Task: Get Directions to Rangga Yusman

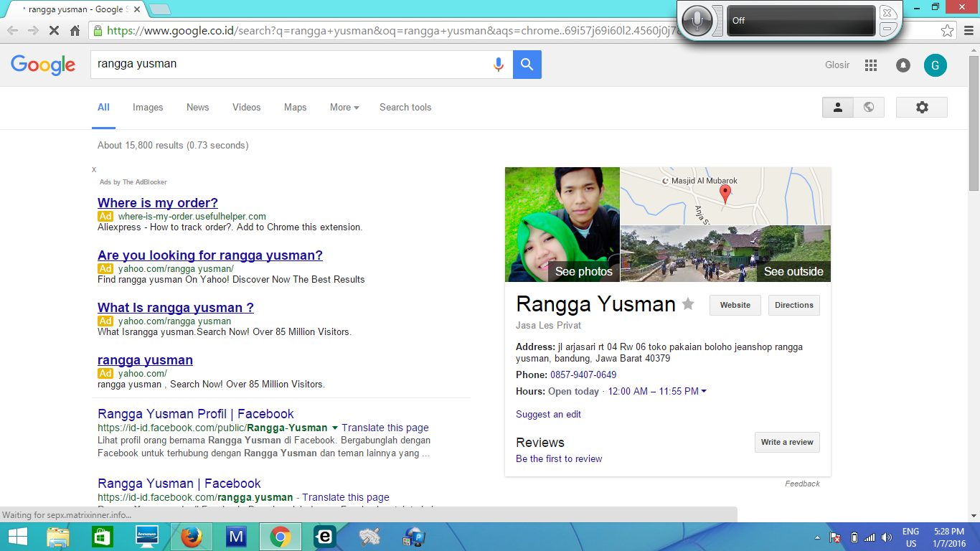Action: point(794,305)
